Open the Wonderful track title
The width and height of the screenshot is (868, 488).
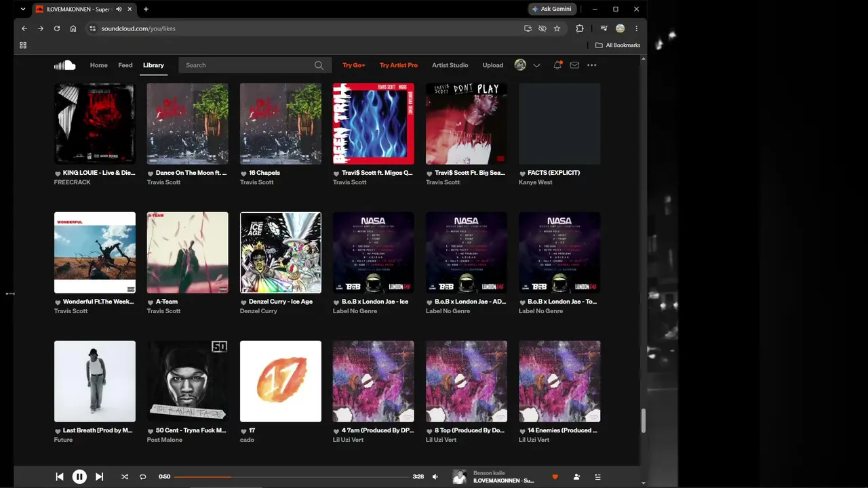[x=98, y=302]
